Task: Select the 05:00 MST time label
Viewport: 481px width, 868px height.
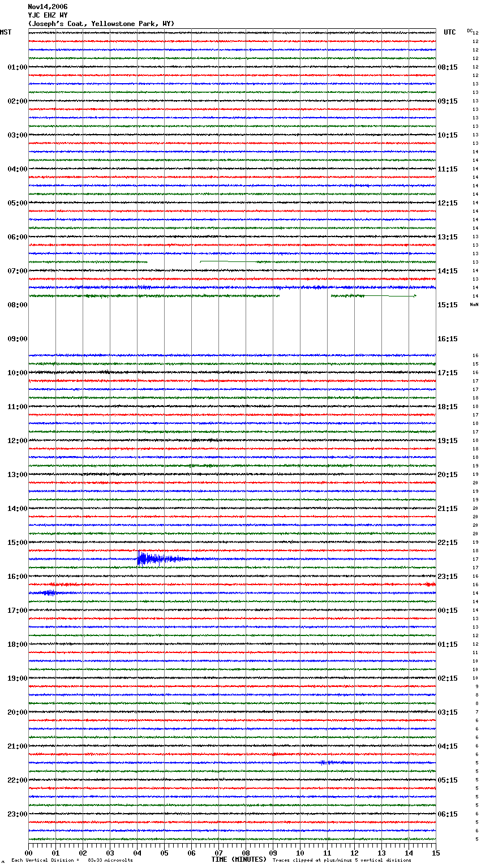Action: [18, 203]
